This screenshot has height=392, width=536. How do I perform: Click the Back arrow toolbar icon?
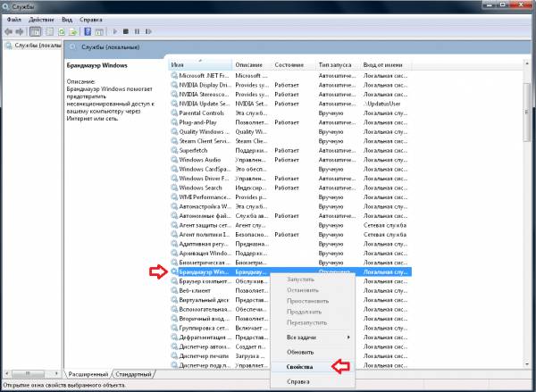click(9, 30)
